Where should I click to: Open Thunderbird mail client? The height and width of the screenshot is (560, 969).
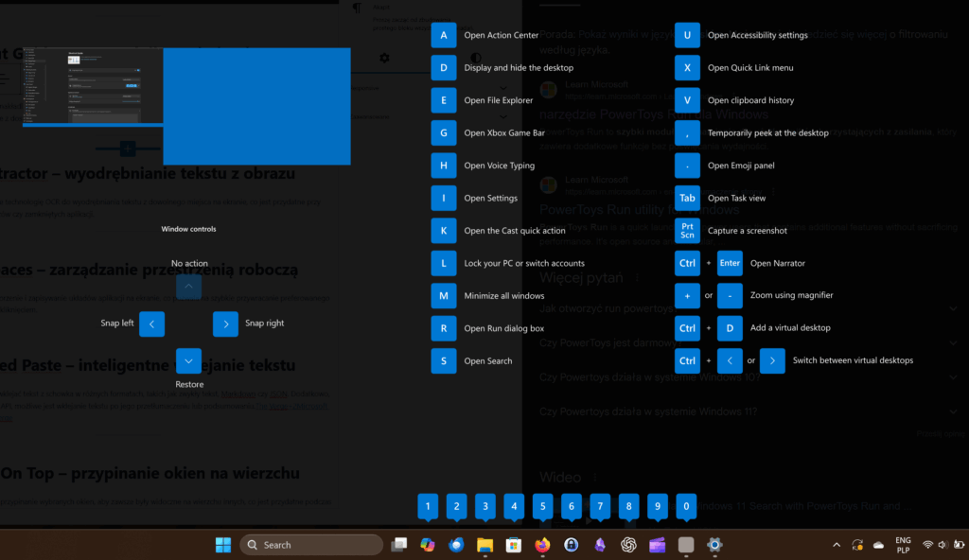(x=456, y=545)
